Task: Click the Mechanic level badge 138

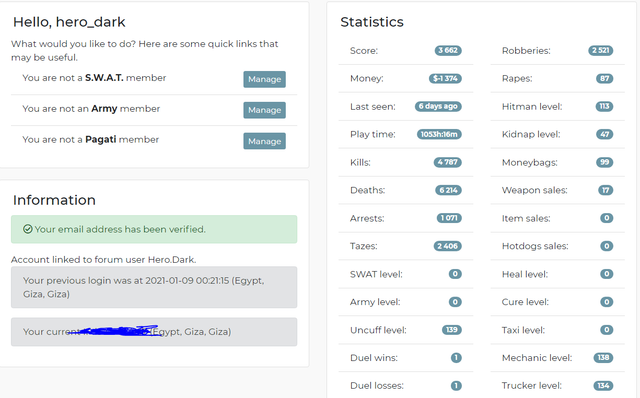Action: click(603, 358)
